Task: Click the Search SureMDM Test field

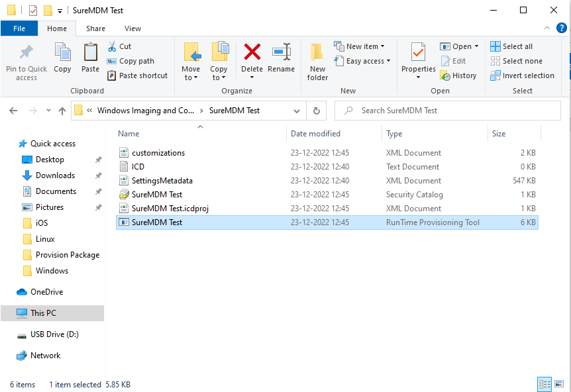Action: tap(447, 111)
